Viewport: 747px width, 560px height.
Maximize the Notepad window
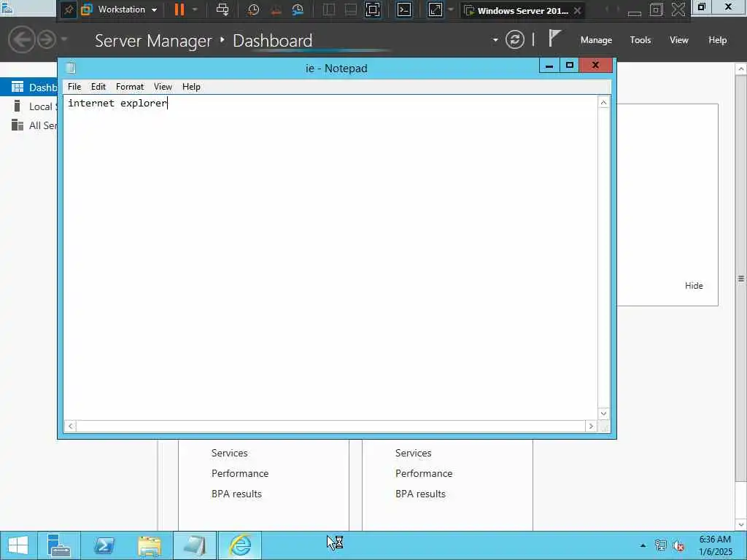click(x=569, y=65)
